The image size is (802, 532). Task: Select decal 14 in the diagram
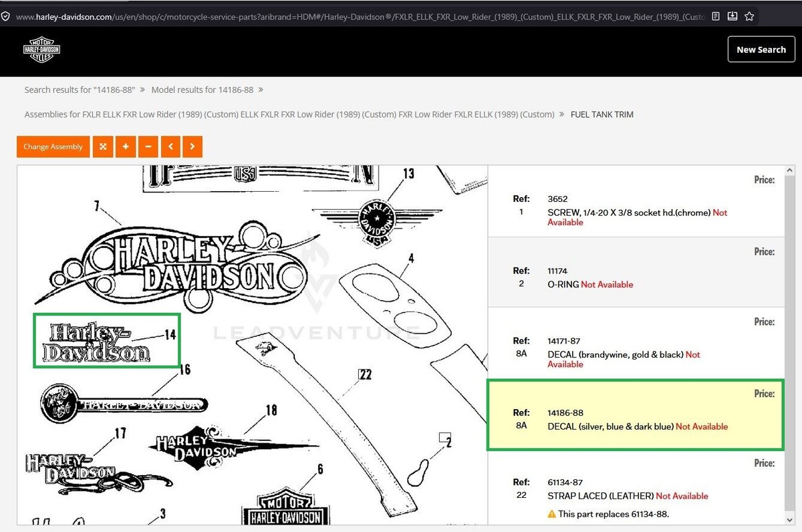[x=107, y=341]
